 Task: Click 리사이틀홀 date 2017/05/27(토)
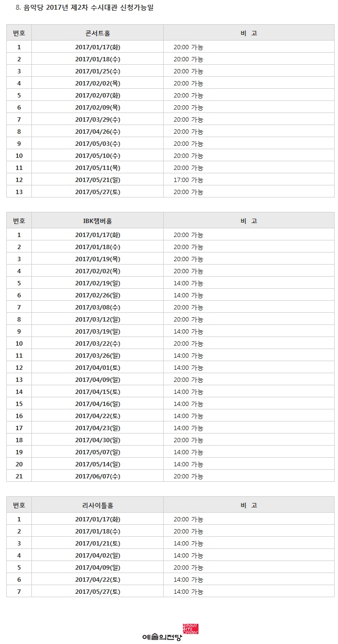coord(98,592)
